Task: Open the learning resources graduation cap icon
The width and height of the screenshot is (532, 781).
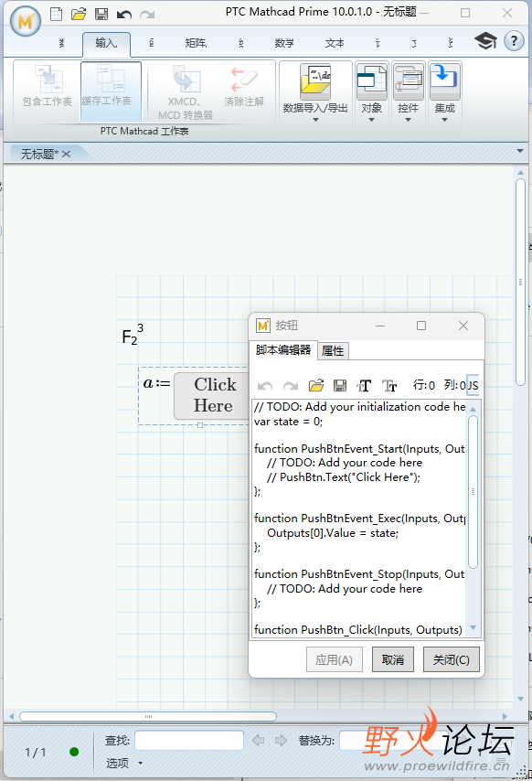Action: coord(485,41)
